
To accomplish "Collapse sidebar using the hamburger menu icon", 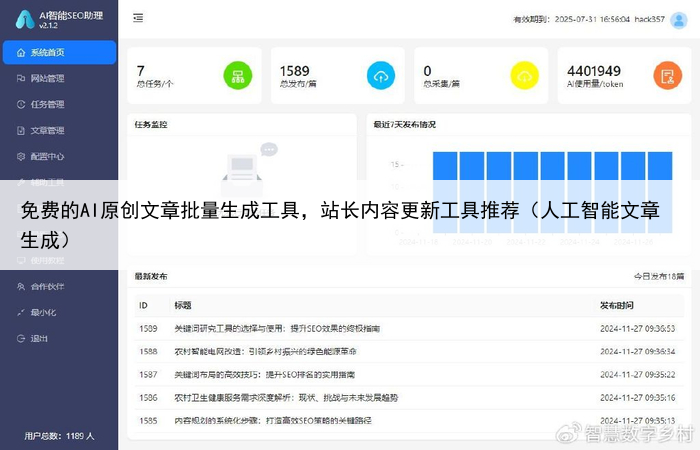I will pyautogui.click(x=137, y=18).
